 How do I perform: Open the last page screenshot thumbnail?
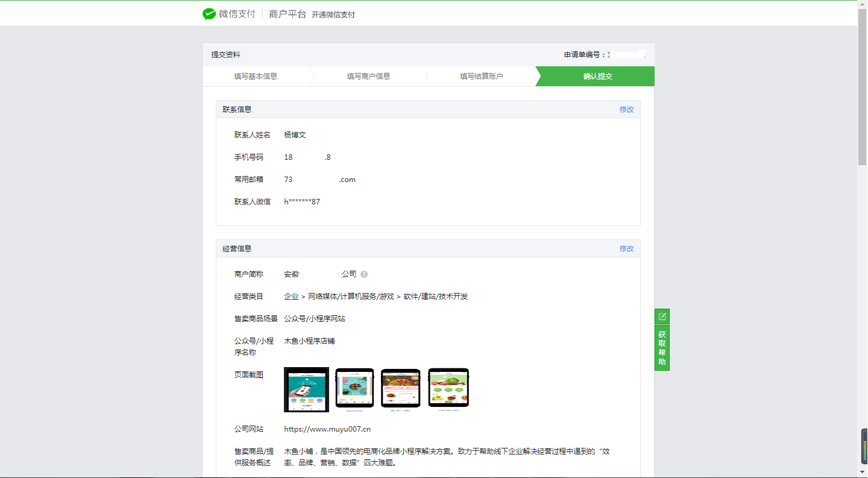(448, 388)
